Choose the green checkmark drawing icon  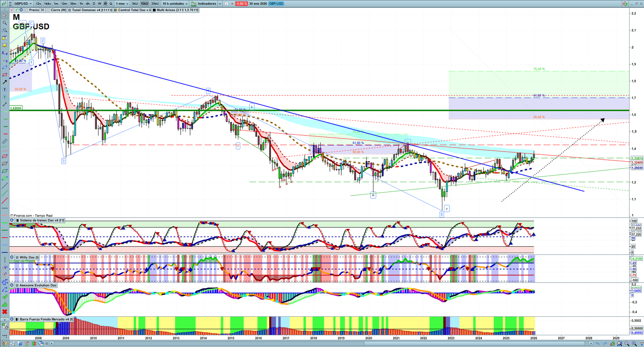coord(4,297)
